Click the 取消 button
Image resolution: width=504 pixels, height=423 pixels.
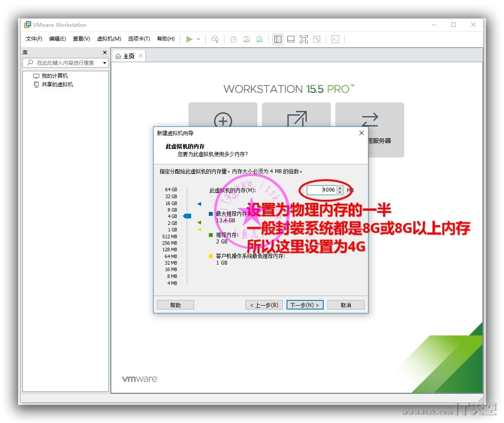tap(346, 305)
